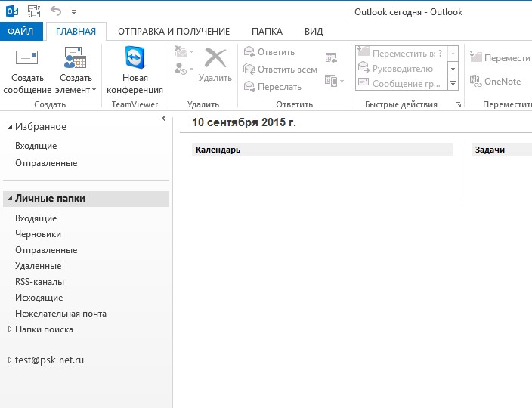Select the Избранное label
The width and height of the screenshot is (532, 408).
41,127
